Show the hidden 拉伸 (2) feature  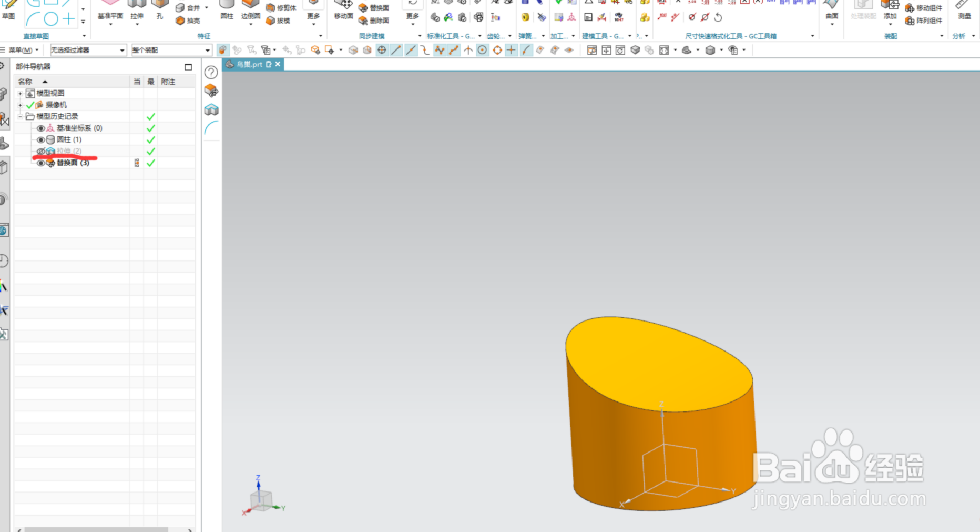pos(40,151)
